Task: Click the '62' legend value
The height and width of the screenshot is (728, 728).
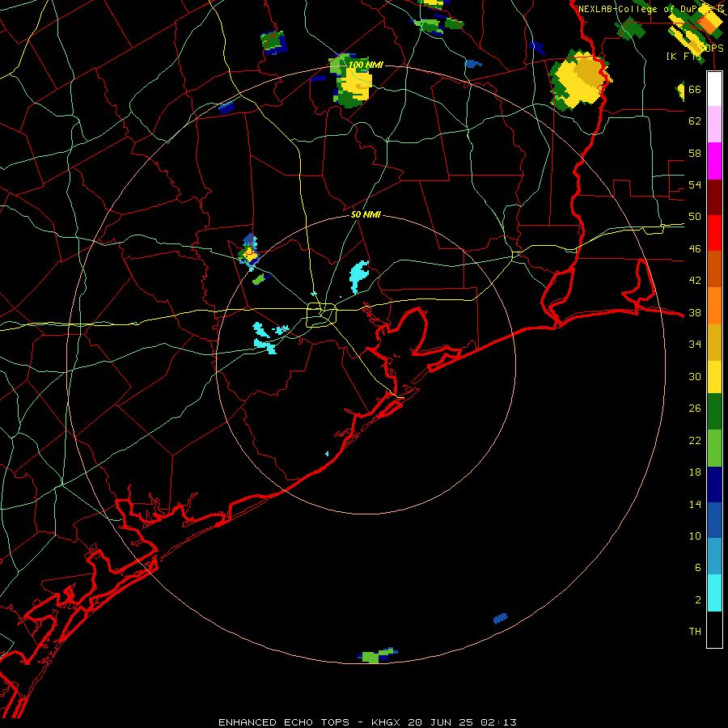Action: 695,121
